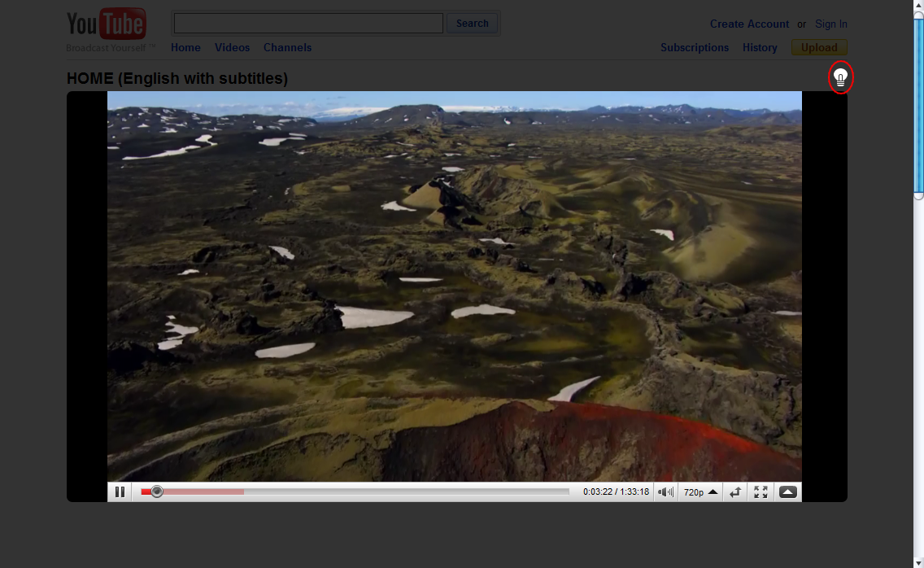Click the pop-up menu arrow button in player
The width and height of the screenshot is (924, 568).
788,492
